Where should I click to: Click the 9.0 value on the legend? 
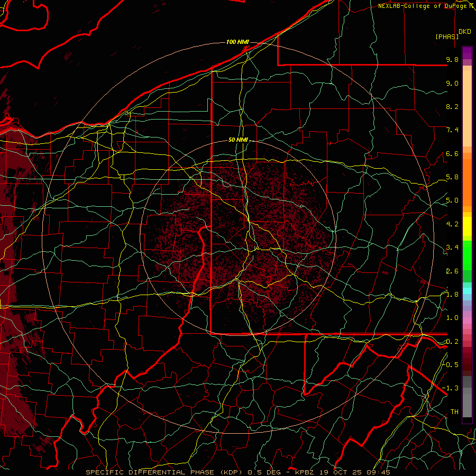(x=452, y=83)
